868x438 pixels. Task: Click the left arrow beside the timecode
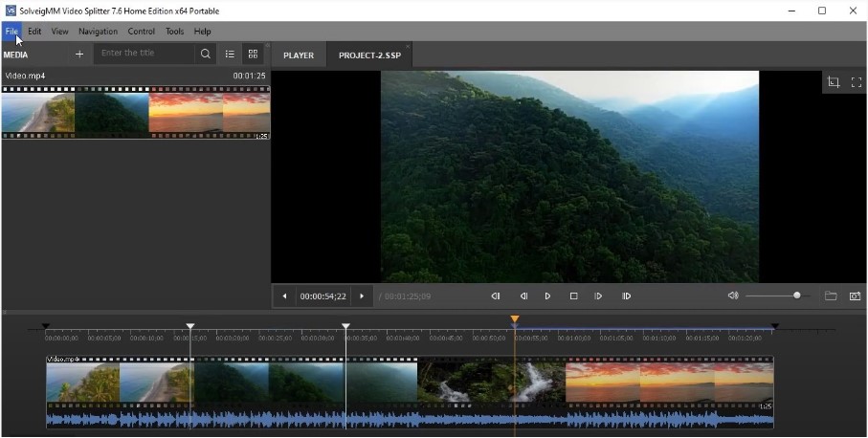[x=284, y=296]
